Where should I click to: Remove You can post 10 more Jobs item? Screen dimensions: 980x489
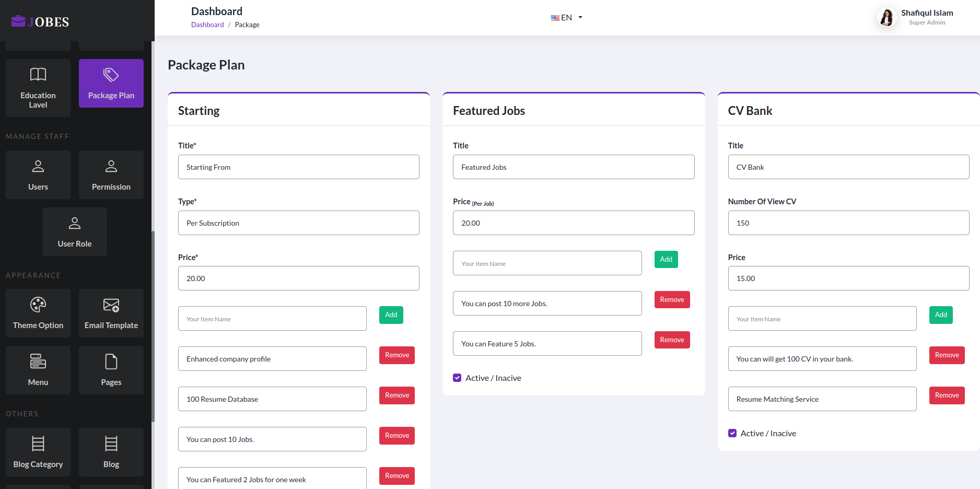tap(672, 300)
